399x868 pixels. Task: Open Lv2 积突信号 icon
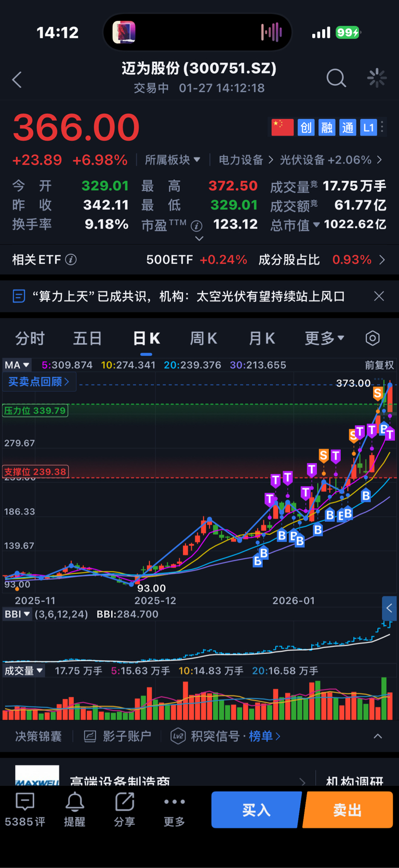pos(178,736)
